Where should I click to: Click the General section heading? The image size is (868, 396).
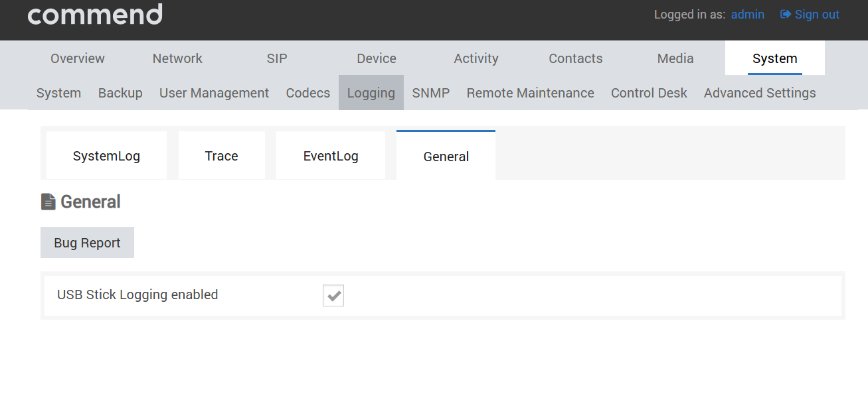90,202
